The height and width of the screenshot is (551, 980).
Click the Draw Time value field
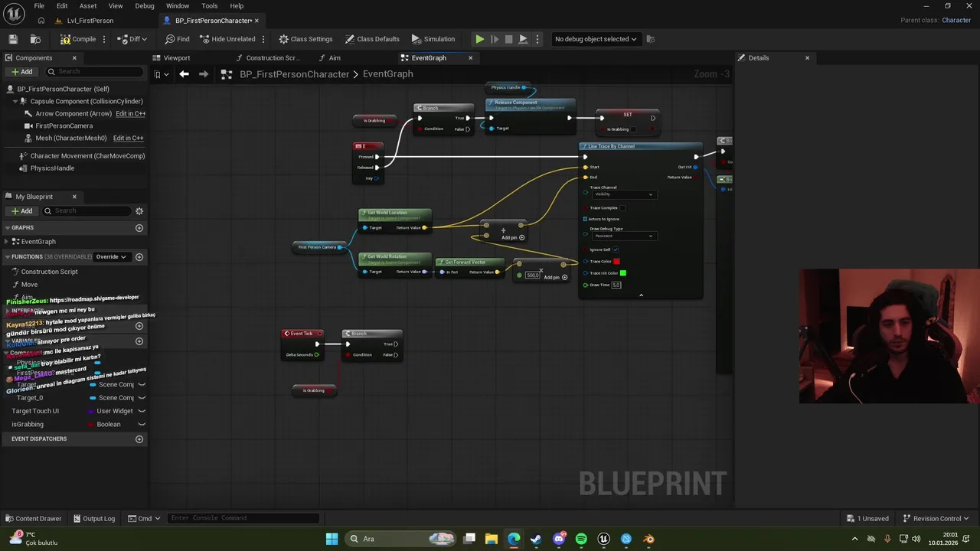coord(616,285)
